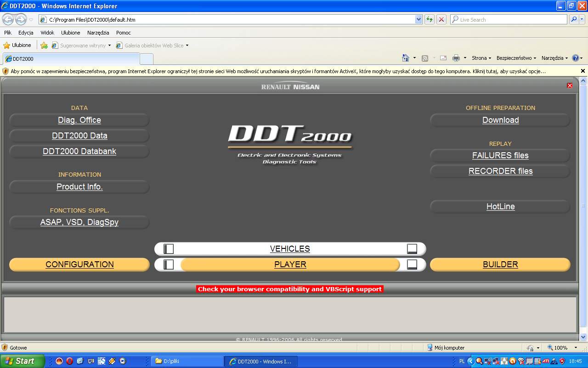Dismiss the ActiveX security information bar
Image resolution: width=588 pixels, height=368 pixels.
tap(583, 71)
